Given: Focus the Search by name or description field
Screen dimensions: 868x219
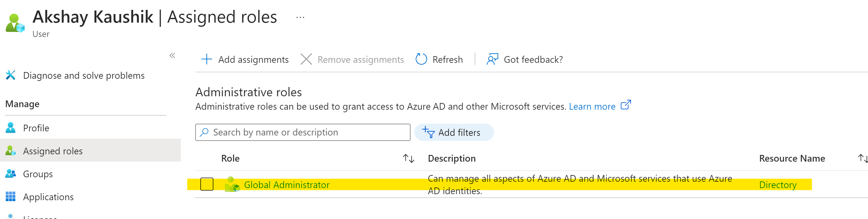Looking at the screenshot, I should pyautogui.click(x=303, y=132).
